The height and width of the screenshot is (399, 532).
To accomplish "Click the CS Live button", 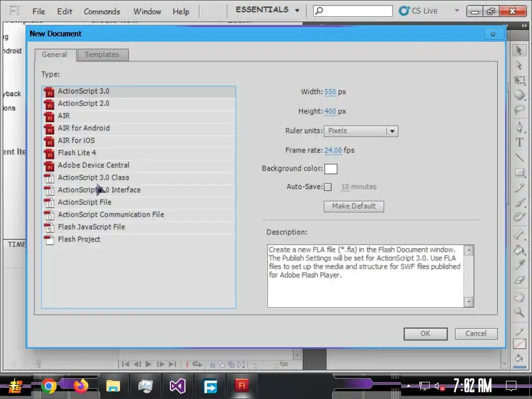I will [418, 10].
